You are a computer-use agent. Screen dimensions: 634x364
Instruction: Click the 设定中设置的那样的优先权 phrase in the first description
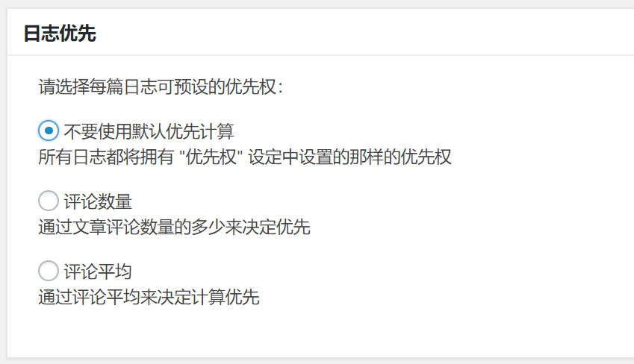pyautogui.click(x=349, y=157)
